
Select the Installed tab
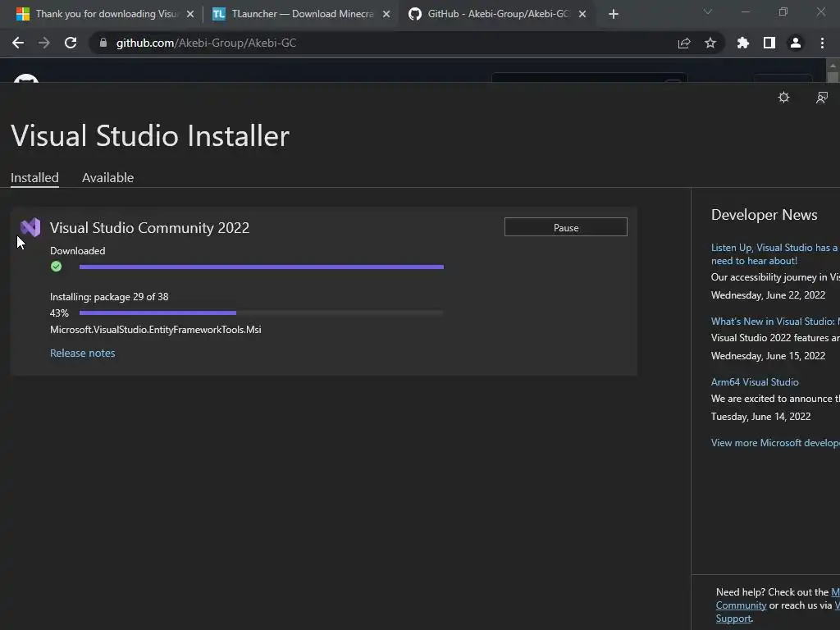pos(34,178)
